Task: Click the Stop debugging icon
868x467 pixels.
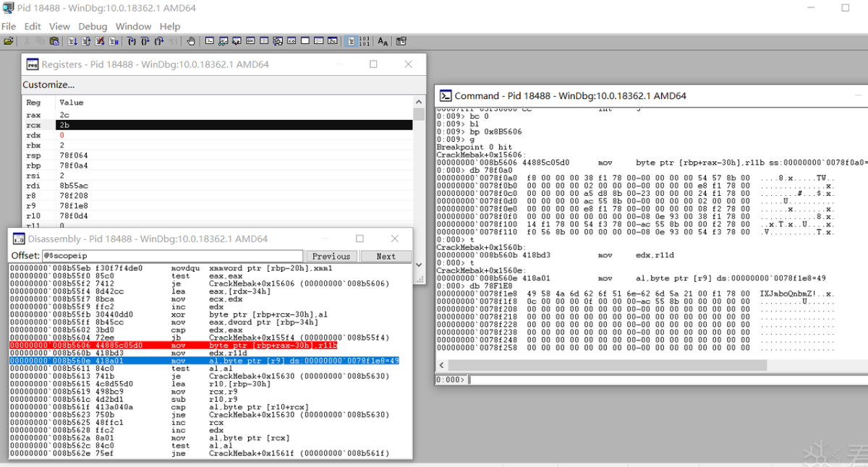Action: coord(100,41)
